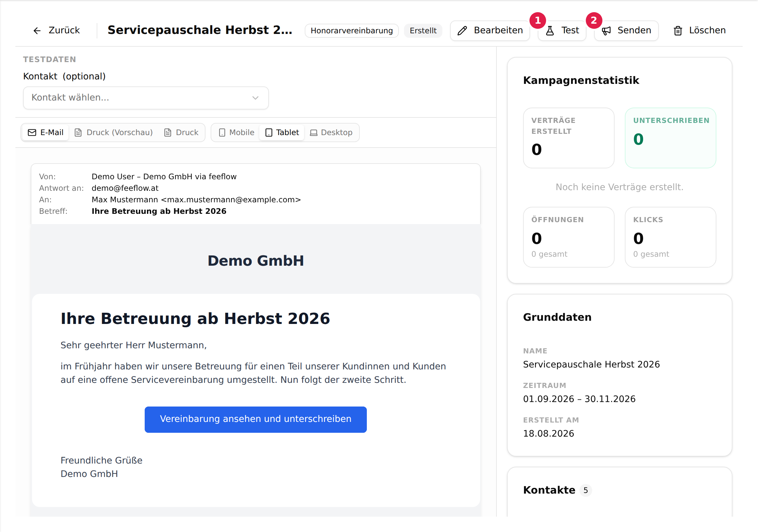This screenshot has width=758, height=532.
Task: Click the name value Servicepauschale Herbst 2026
Action: [x=591, y=364]
